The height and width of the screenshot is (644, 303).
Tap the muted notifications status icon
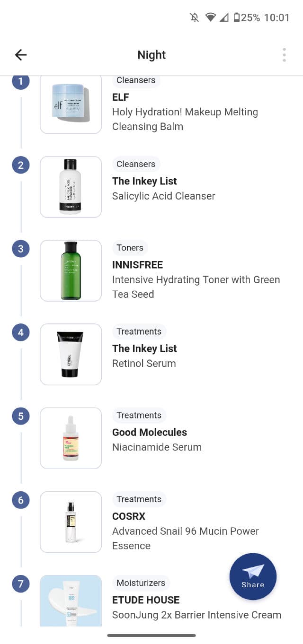click(x=194, y=17)
